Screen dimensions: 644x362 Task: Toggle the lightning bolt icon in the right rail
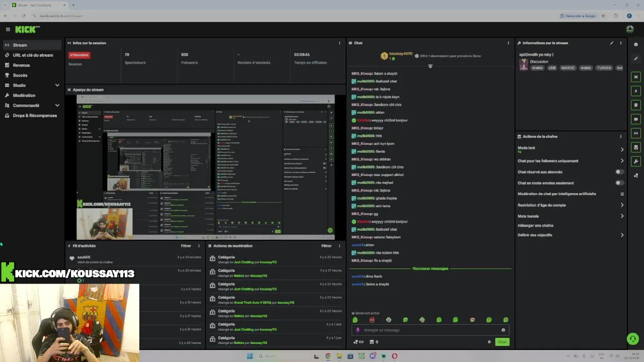636,91
